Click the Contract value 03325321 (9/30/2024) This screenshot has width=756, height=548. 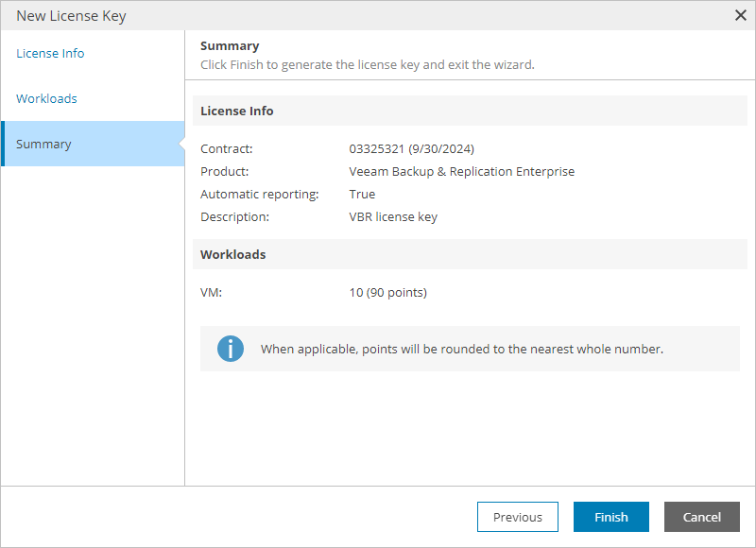[x=412, y=148]
